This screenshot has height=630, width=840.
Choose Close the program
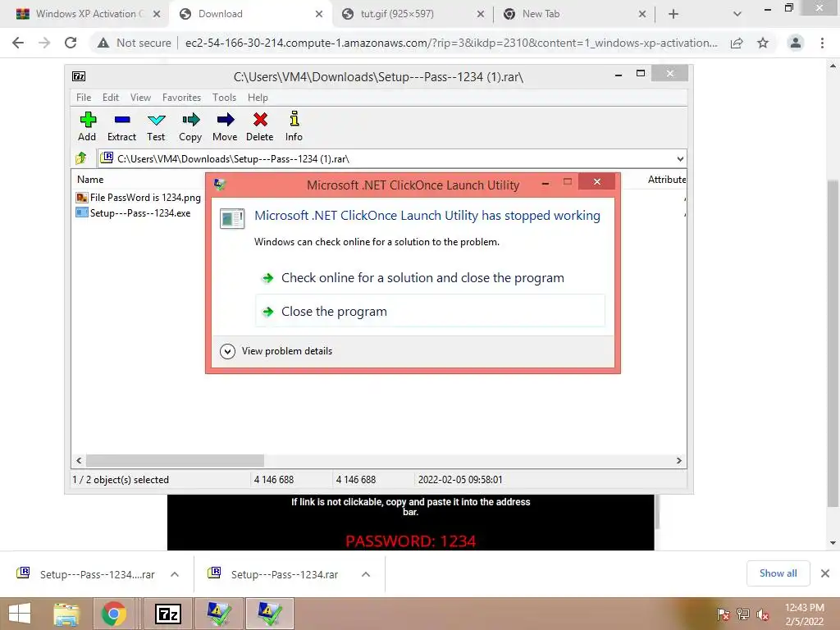(430, 311)
